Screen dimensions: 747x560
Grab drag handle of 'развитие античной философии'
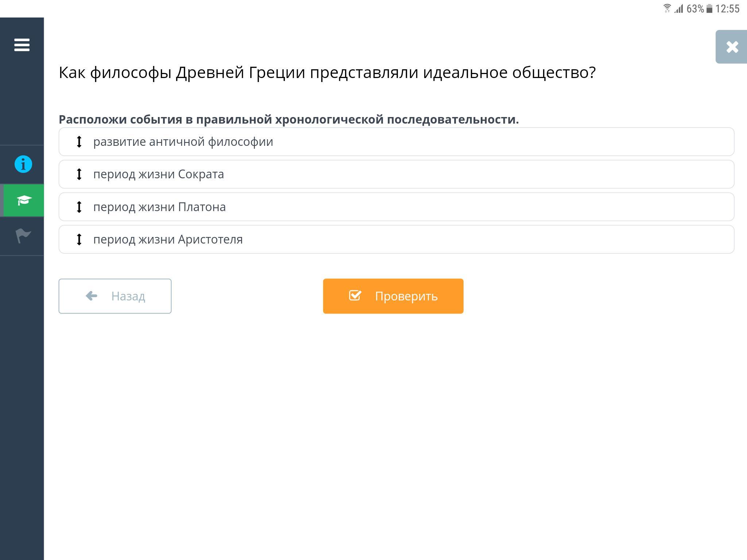click(79, 141)
